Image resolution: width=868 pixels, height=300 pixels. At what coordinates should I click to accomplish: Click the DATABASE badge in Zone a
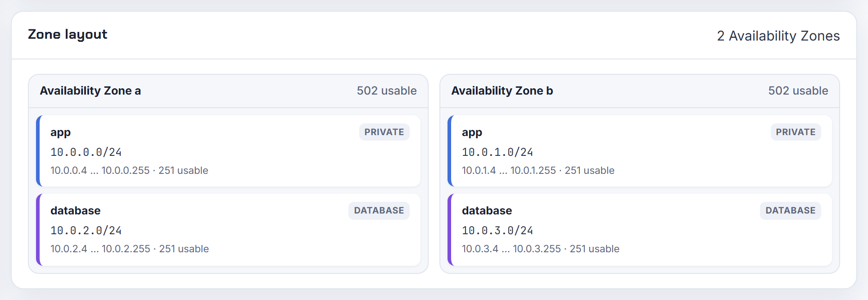[x=379, y=210]
